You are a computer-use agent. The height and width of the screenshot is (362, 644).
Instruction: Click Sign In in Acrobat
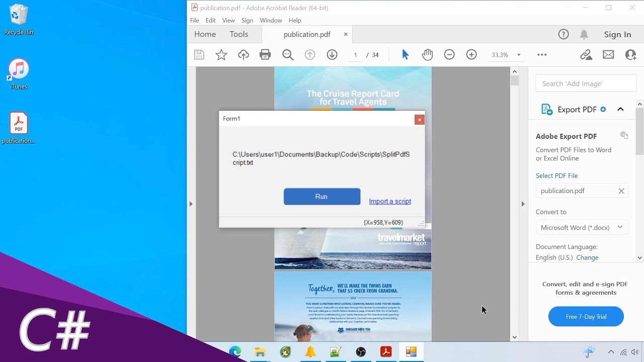coord(617,34)
